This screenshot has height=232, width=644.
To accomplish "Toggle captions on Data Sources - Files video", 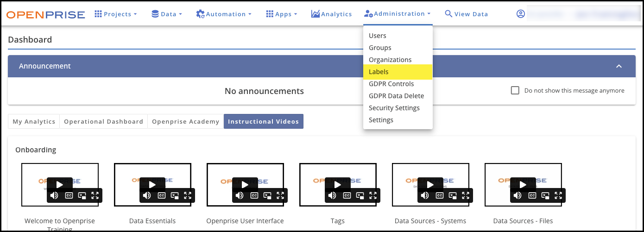I will coord(532,195).
